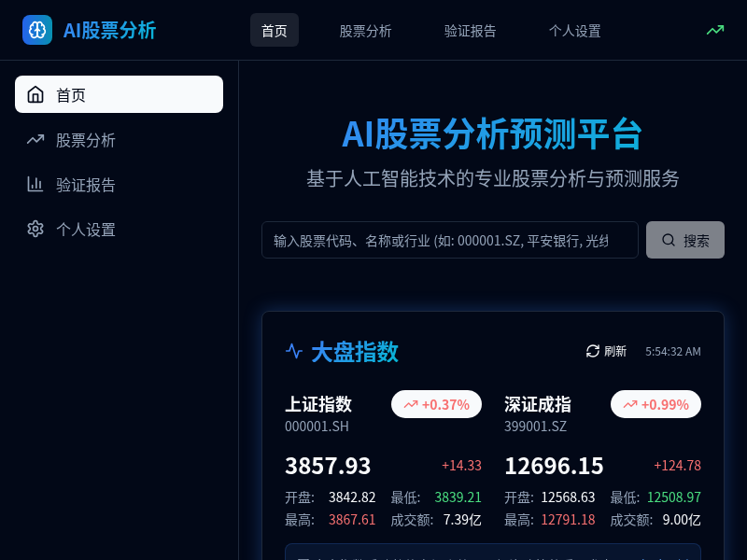Switch to 股票分析 top navigation tab
The width and height of the screenshot is (747, 560).
(x=365, y=31)
